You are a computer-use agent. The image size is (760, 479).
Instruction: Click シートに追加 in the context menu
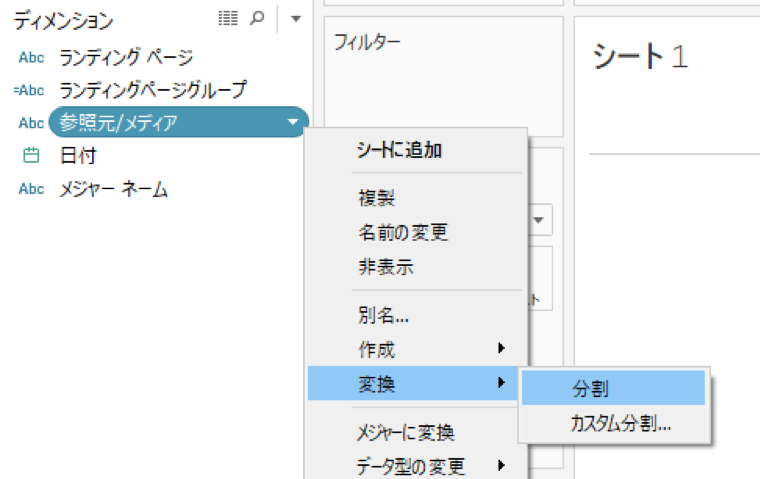400,151
